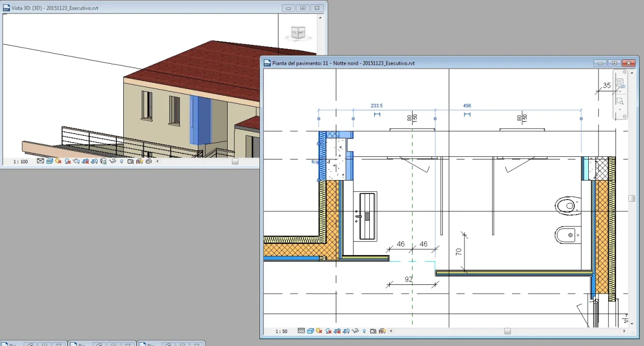Make the 456 temporary dimension permanent

pyautogui.click(x=467, y=115)
